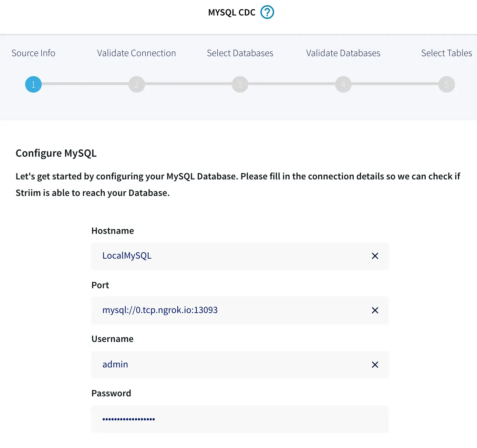
Task: Click the MYSQL CDC page title
Action: click(231, 13)
